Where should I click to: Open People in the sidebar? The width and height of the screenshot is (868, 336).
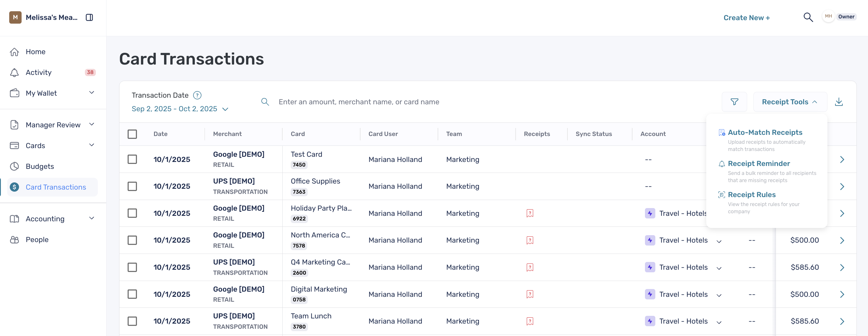37,239
